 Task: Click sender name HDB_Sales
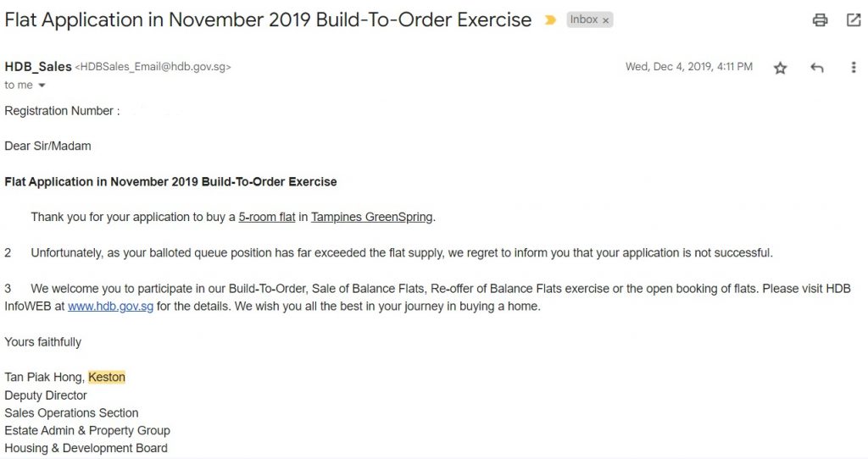38,67
